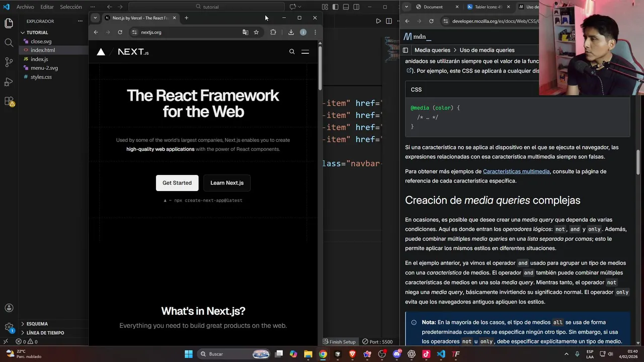644x362 pixels.
Task: Reload the nextjs.org page
Action: coord(120,32)
